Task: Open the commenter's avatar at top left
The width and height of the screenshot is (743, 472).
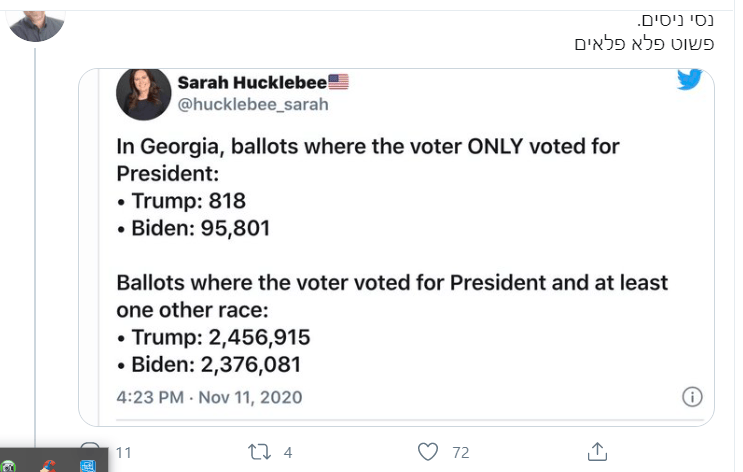Action: click(36, 26)
